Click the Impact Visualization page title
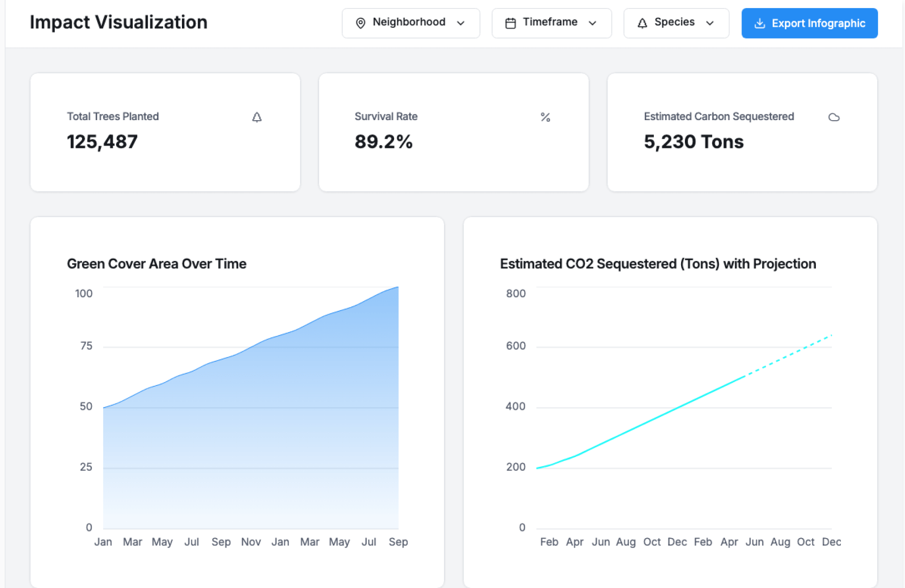This screenshot has width=905, height=588. point(118,22)
